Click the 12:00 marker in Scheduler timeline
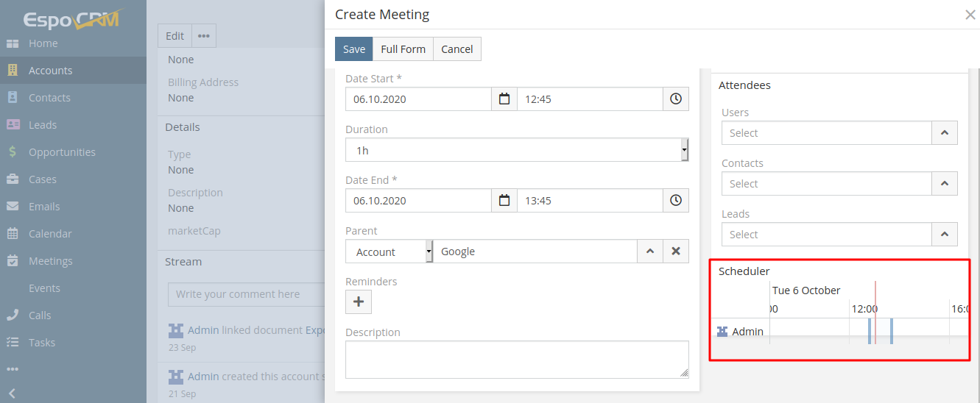Screen dimensions: 980x403 point(864,309)
